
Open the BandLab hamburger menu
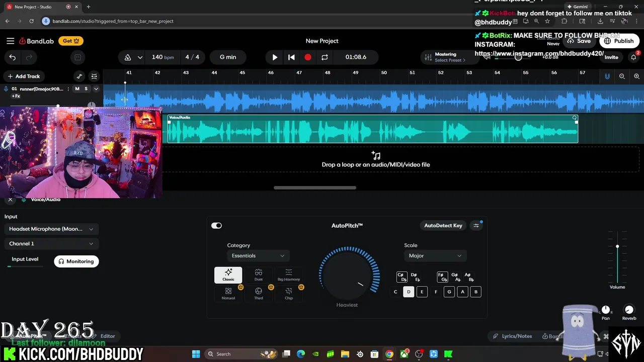coord(10,41)
